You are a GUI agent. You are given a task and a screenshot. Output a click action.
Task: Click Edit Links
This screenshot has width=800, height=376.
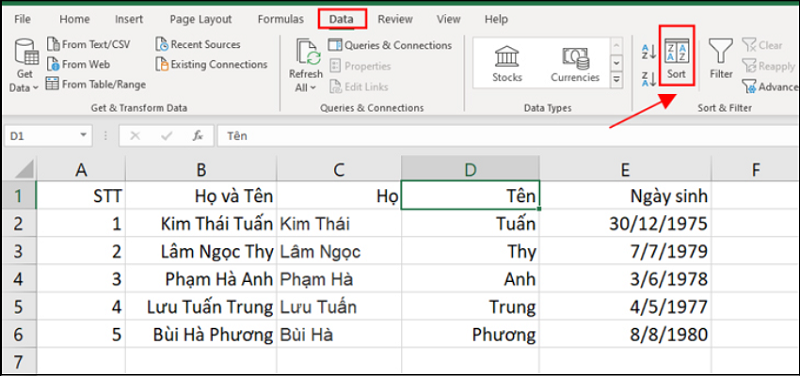point(359,87)
